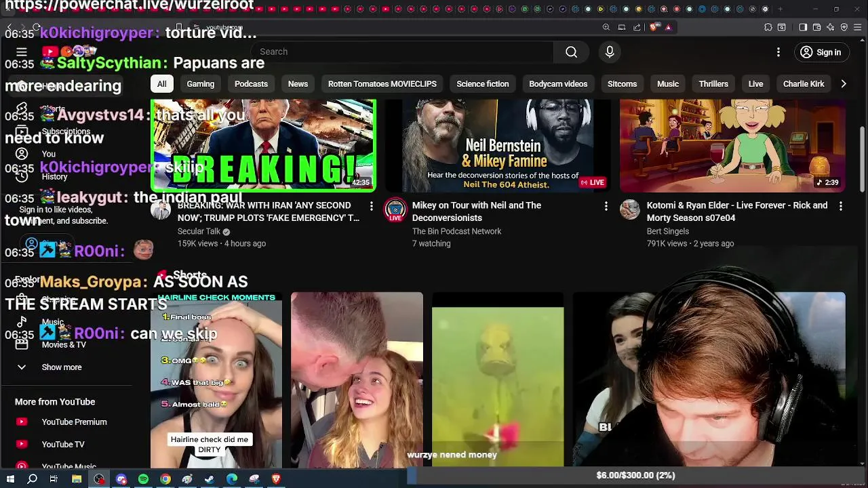Select the Science fiction chip
868x488 pixels.
tap(483, 84)
